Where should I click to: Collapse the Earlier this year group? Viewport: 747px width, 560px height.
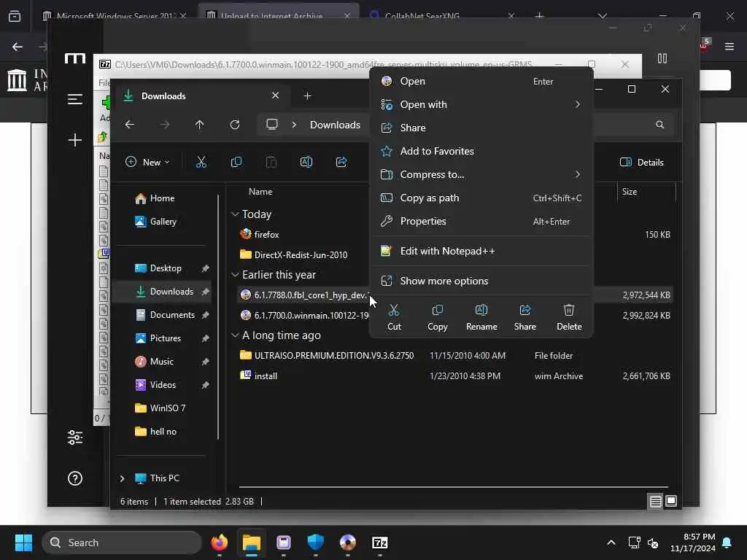click(235, 275)
